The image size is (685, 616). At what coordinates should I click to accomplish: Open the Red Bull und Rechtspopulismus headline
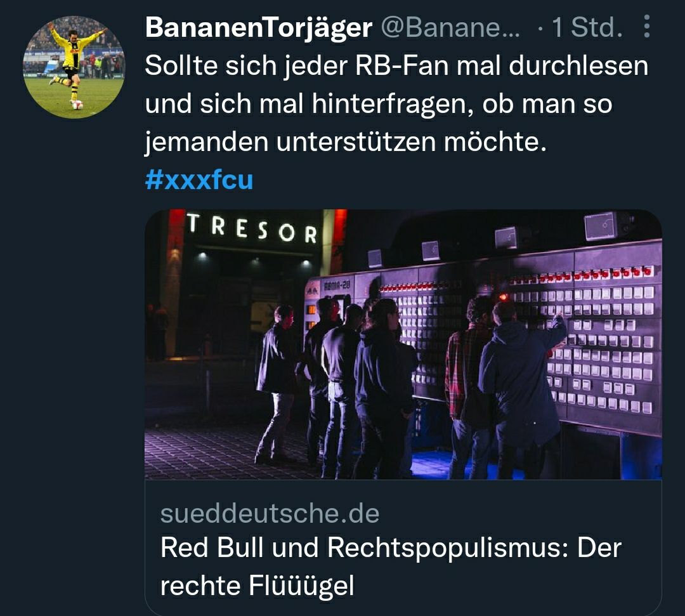pyautogui.click(x=391, y=547)
